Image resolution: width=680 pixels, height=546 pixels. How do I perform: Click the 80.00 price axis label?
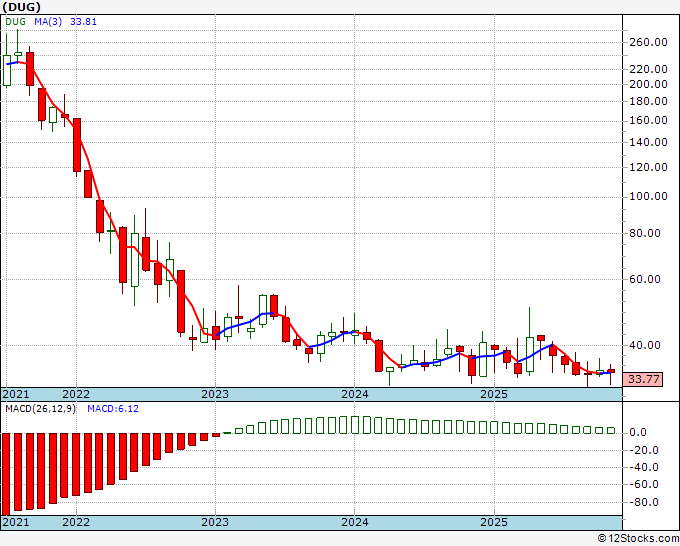(x=645, y=233)
